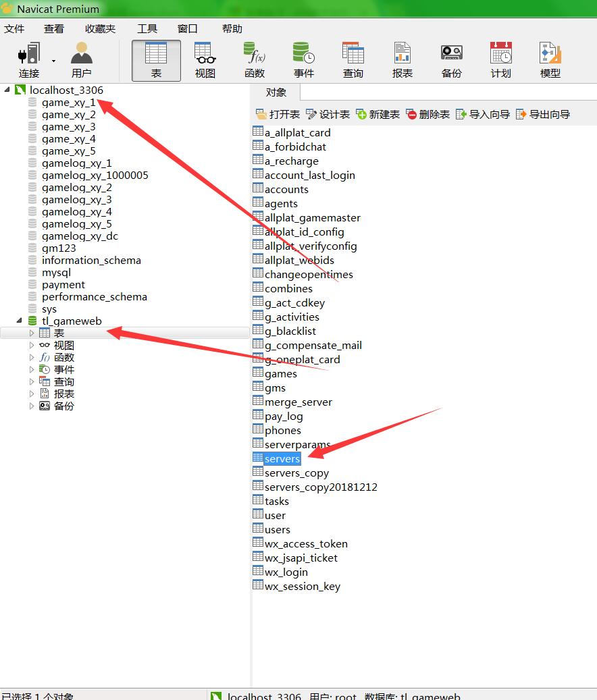Open the 查询 (Query) toolbar icon
Image resolution: width=597 pixels, height=700 pixels.
point(353,60)
